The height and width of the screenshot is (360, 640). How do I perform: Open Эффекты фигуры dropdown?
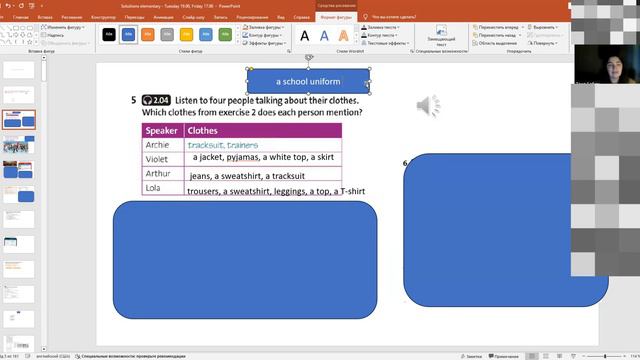pyautogui.click(x=264, y=43)
